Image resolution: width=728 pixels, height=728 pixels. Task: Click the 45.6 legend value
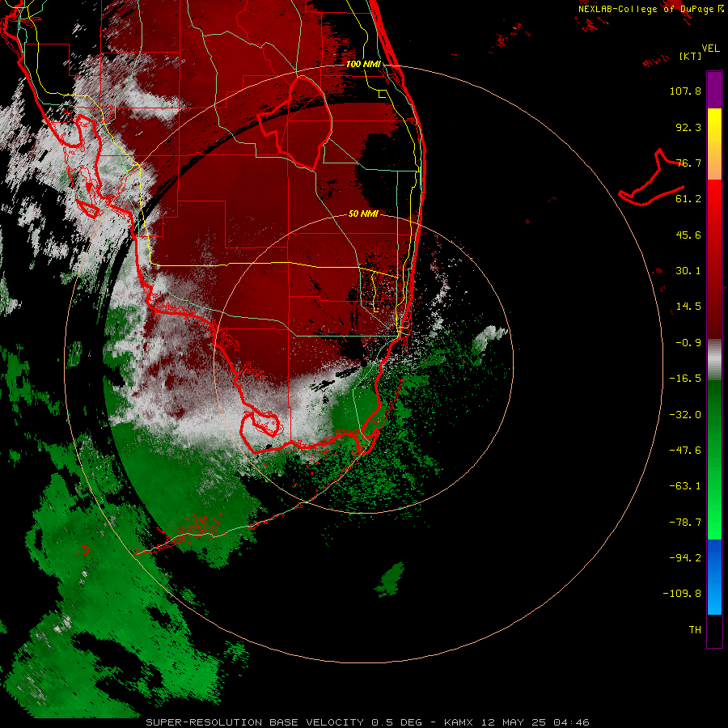click(x=688, y=235)
